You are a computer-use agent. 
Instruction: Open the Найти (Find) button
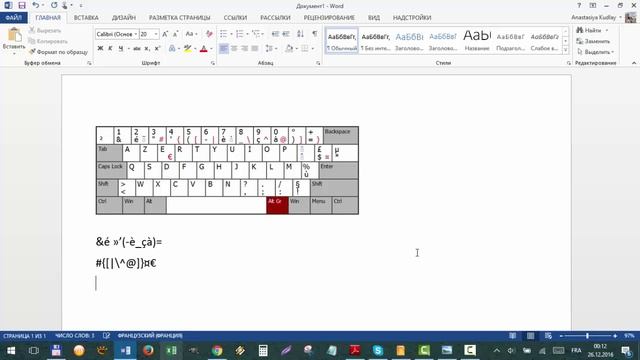click(592, 31)
